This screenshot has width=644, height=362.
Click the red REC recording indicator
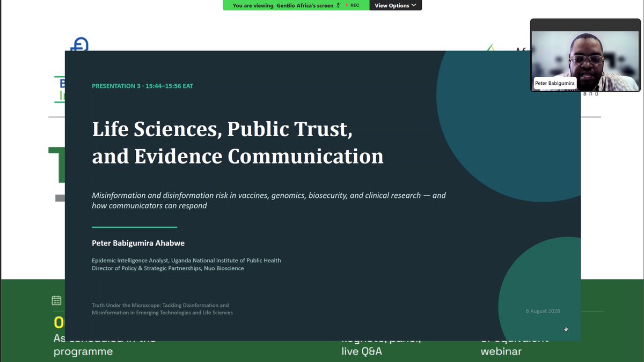[x=352, y=5]
